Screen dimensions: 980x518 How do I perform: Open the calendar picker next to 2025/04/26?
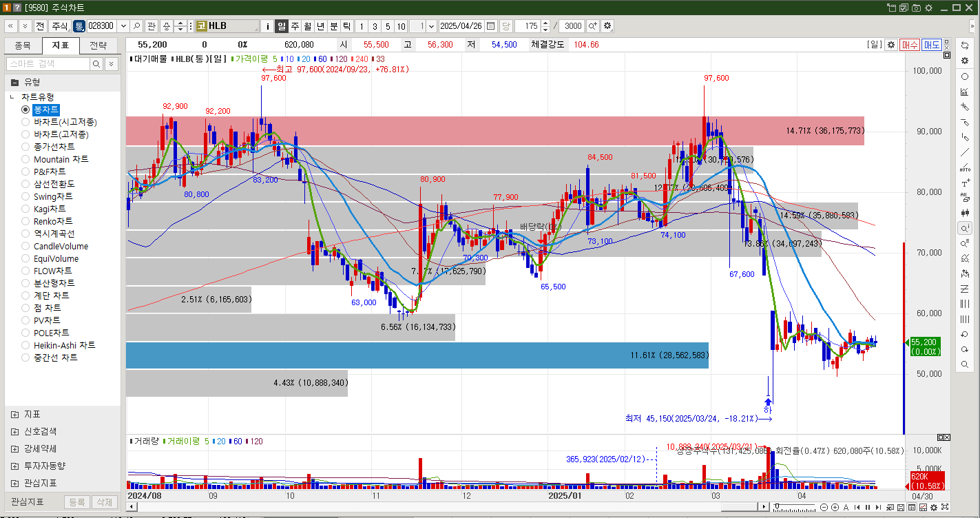pos(490,26)
